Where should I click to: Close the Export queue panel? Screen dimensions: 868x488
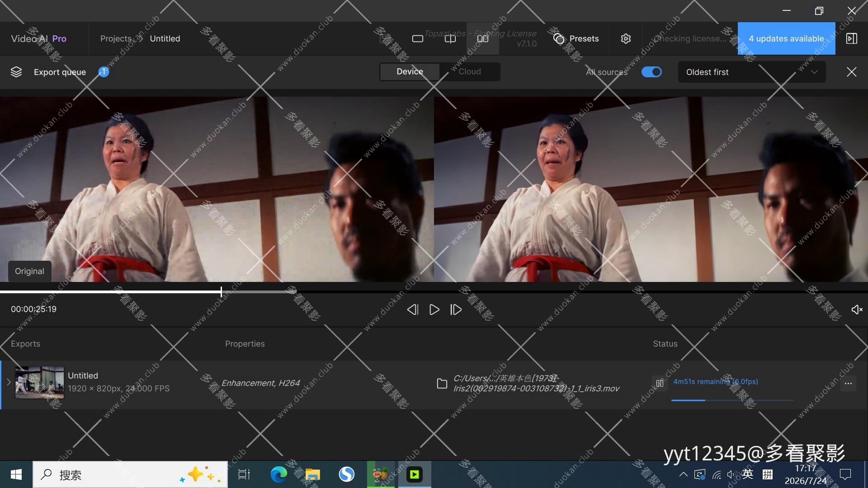coord(852,72)
